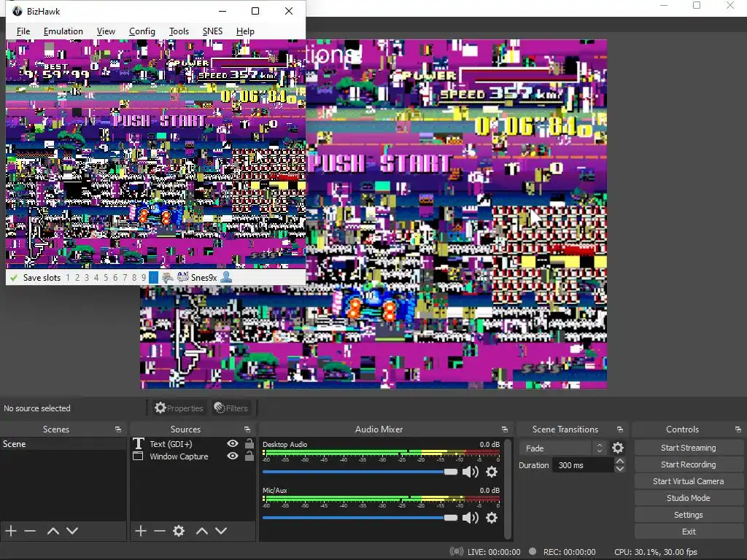
Task: Mute Desktop Audio
Action: pyautogui.click(x=471, y=472)
